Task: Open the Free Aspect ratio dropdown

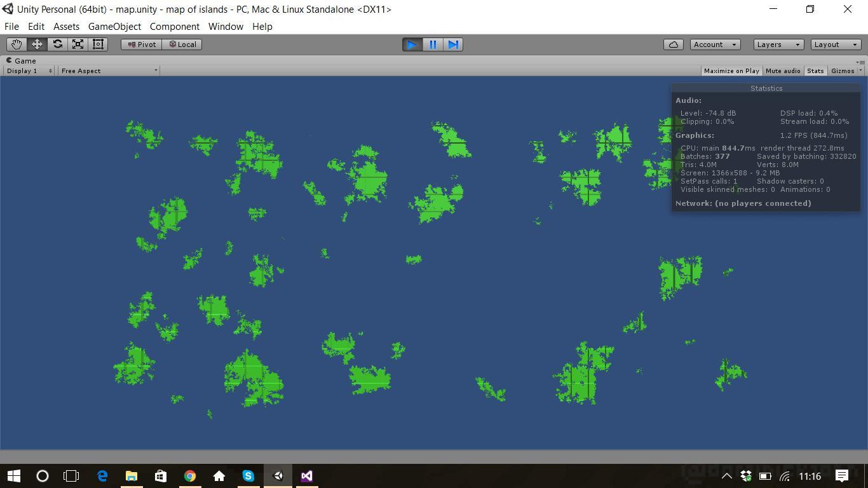Action: click(x=109, y=71)
